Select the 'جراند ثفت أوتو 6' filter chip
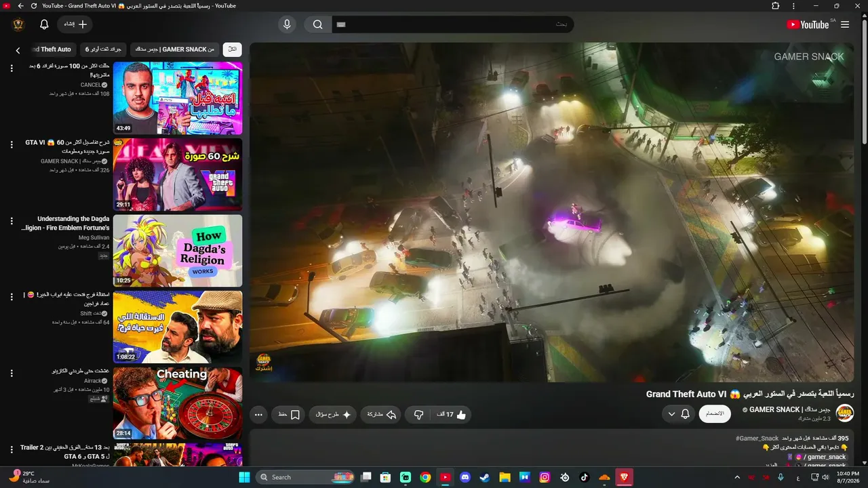The image size is (868, 488). click(x=103, y=49)
